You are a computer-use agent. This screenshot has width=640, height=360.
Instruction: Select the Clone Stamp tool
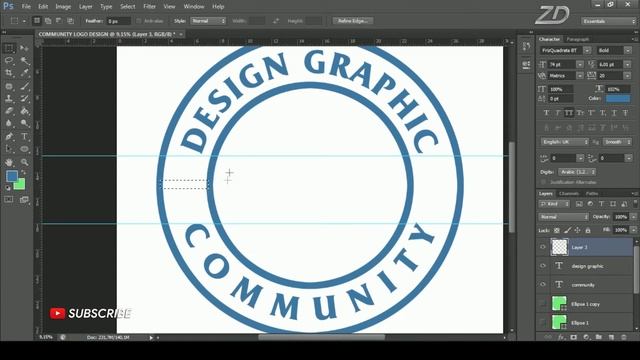pos(9,98)
